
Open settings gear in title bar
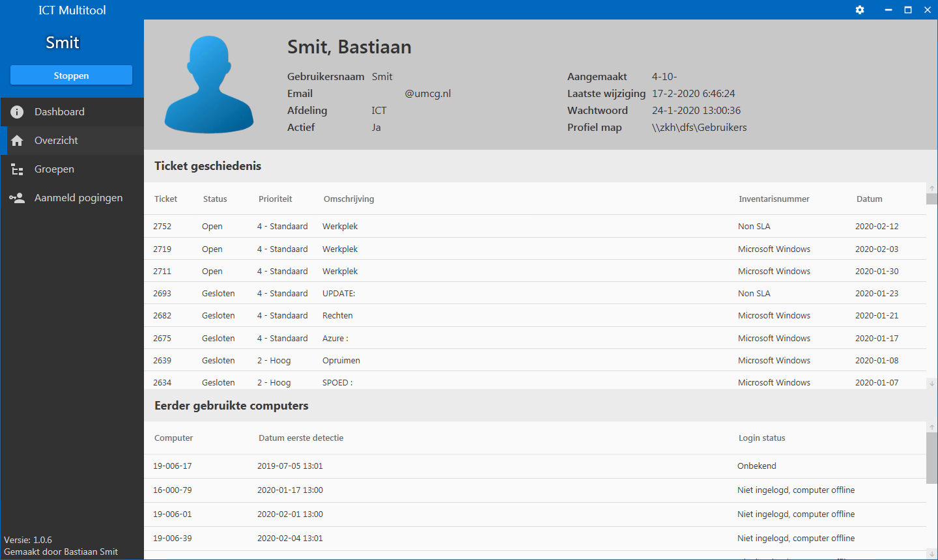pyautogui.click(x=860, y=10)
